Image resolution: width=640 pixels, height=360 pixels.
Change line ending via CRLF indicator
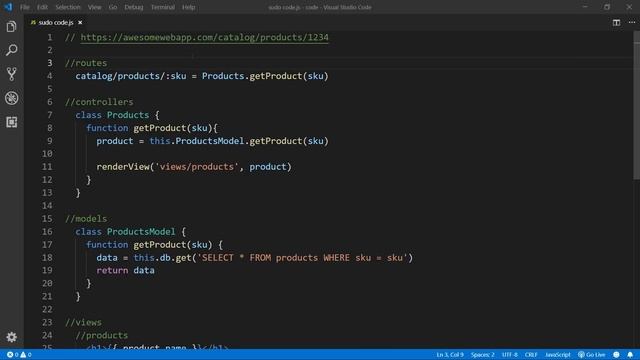tap(531, 355)
